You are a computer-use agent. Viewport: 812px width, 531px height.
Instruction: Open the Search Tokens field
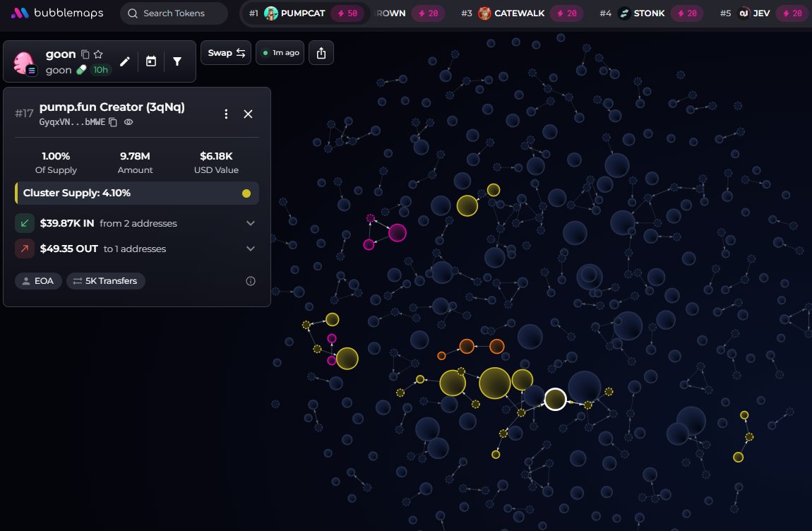tap(174, 13)
